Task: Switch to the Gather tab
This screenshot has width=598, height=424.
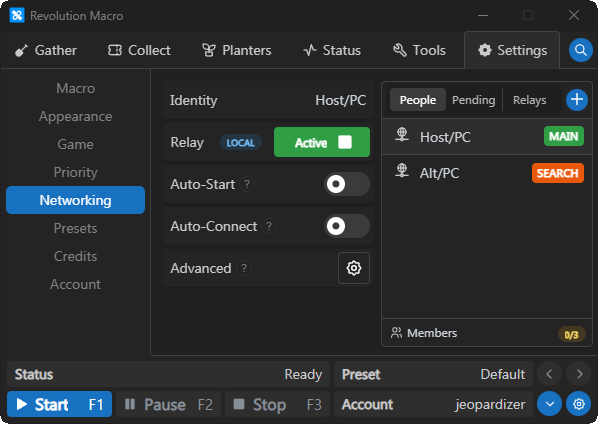Action: 46,50
